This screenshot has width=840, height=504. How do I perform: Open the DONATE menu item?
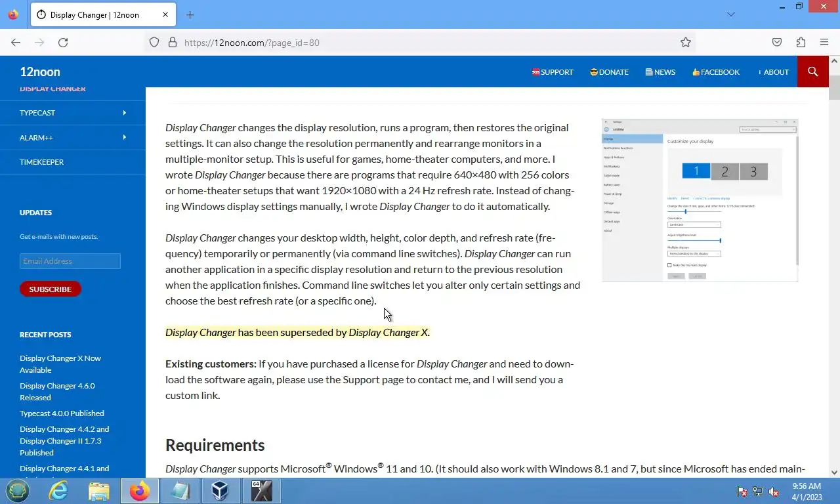pyautogui.click(x=609, y=72)
